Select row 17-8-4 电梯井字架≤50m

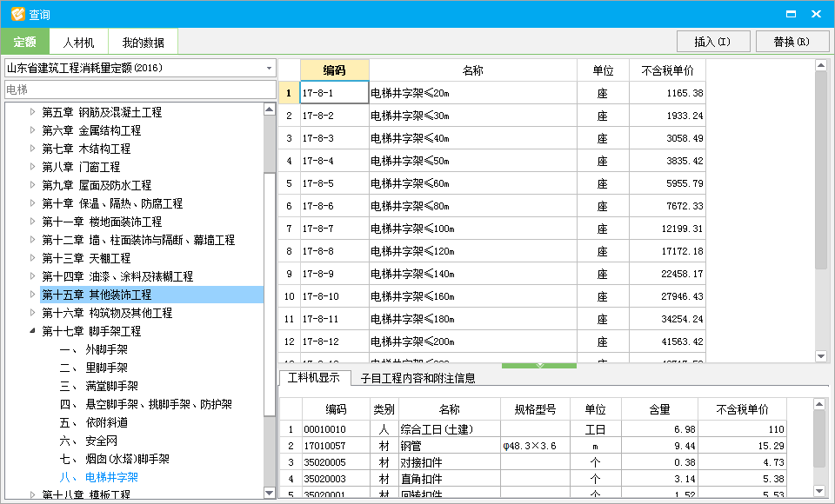click(x=492, y=161)
